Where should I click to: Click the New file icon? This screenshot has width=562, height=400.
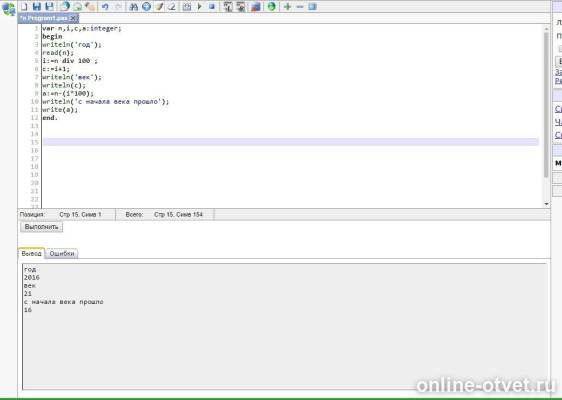coord(24,6)
